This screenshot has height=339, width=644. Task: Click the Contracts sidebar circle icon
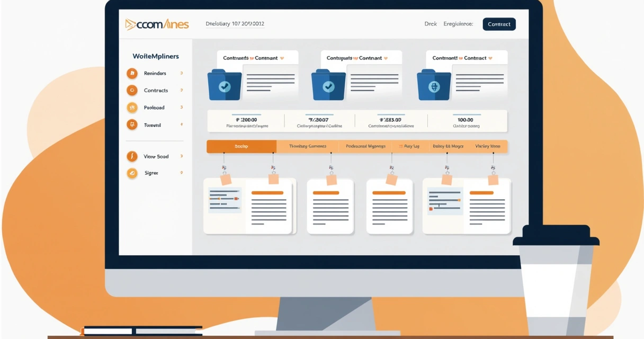click(132, 91)
